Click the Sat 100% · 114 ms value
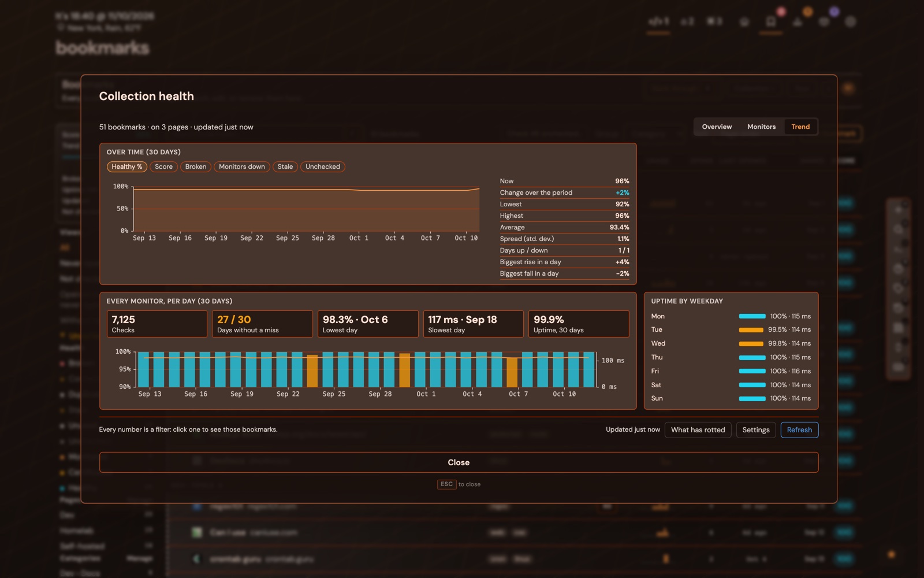Image resolution: width=924 pixels, height=578 pixels. [790, 385]
